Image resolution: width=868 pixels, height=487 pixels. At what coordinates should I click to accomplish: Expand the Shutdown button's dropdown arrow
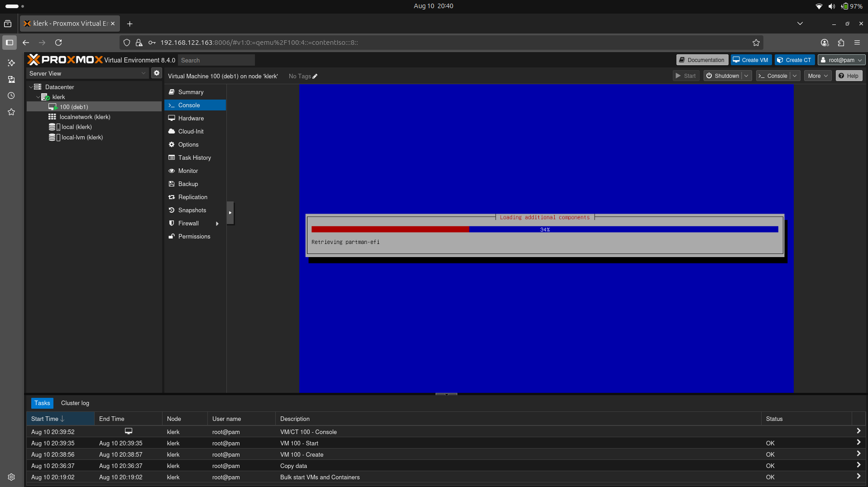[747, 76]
